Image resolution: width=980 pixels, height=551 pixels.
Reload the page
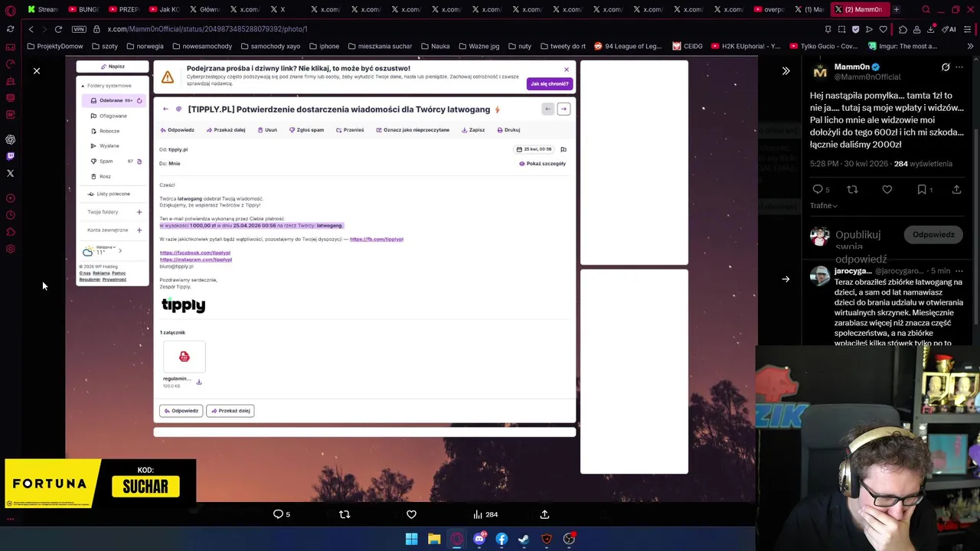(58, 29)
